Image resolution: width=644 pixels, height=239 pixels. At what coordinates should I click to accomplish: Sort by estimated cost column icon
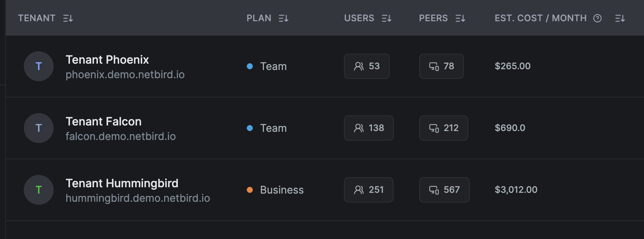coord(620,18)
